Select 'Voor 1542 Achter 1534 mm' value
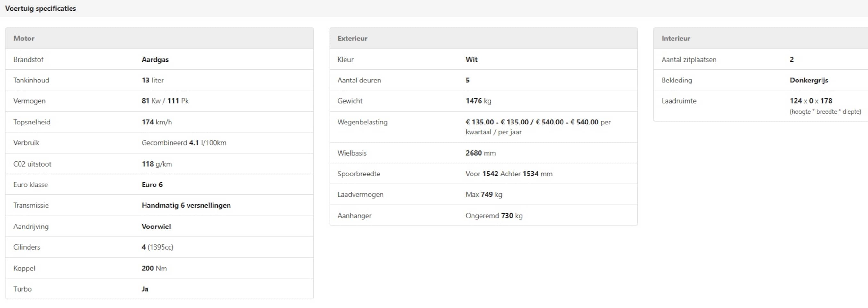The height and width of the screenshot is (308, 868). (509, 174)
